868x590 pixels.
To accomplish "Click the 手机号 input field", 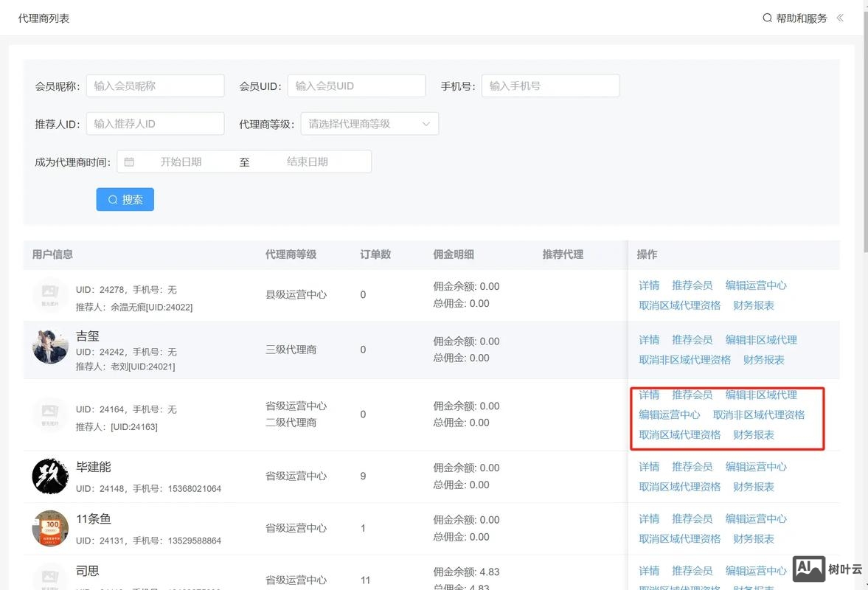I will (x=550, y=85).
